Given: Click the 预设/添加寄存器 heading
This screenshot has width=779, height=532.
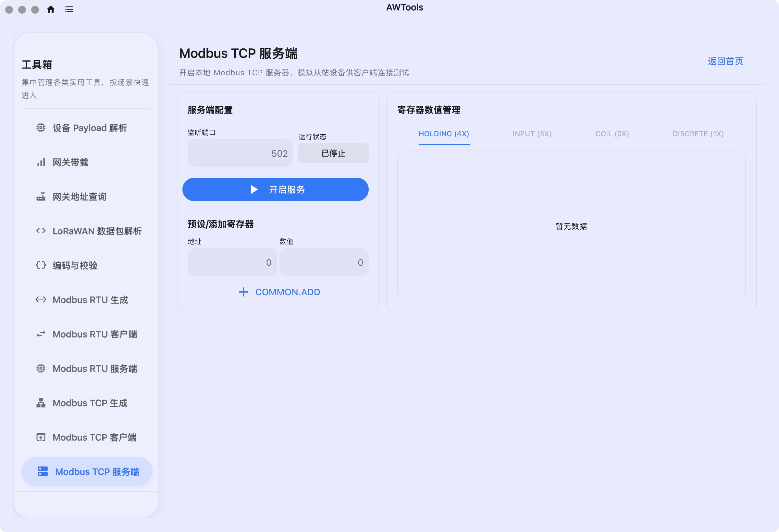Looking at the screenshot, I should point(221,224).
